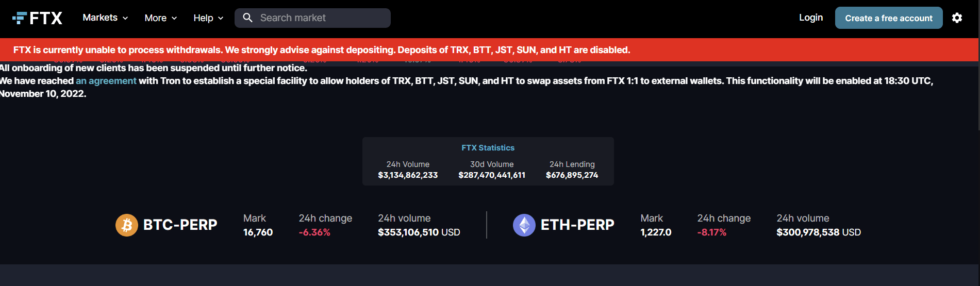Open the settings gear icon
This screenshot has width=980, height=286.
click(957, 18)
